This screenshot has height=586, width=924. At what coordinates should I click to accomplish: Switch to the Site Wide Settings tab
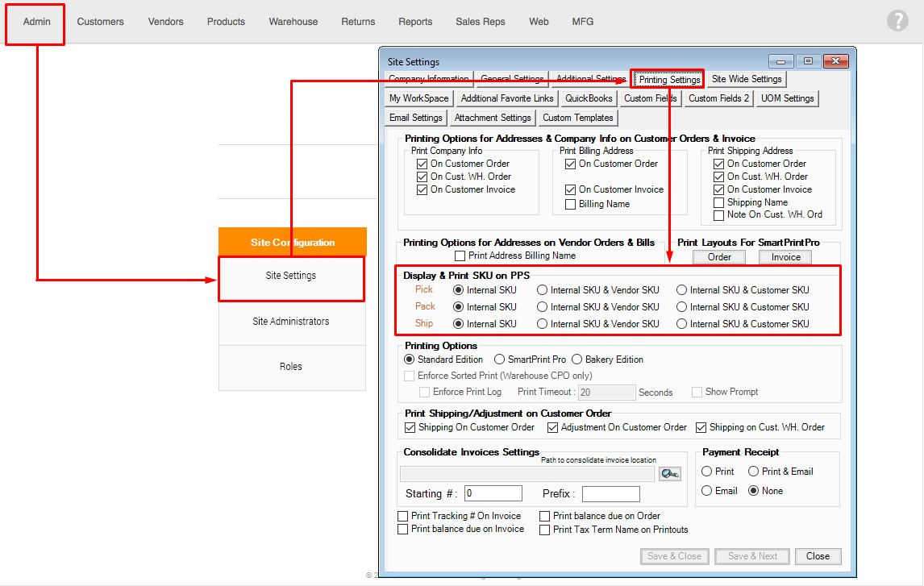pos(746,79)
